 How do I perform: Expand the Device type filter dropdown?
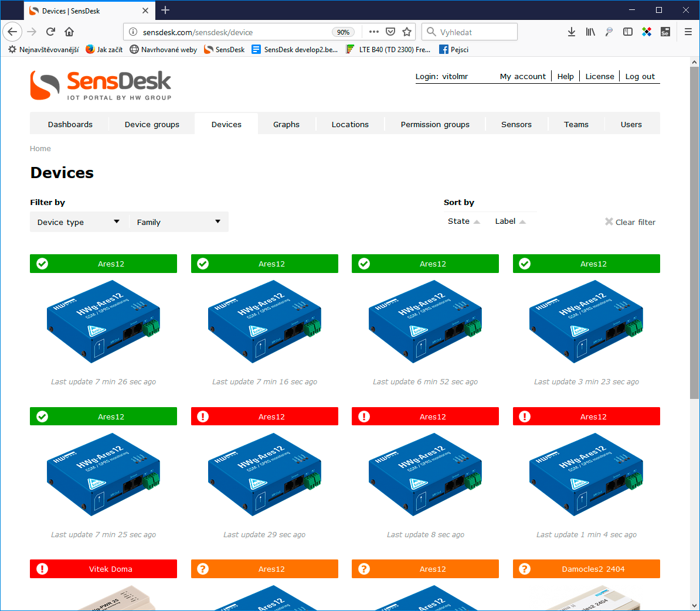(79, 222)
